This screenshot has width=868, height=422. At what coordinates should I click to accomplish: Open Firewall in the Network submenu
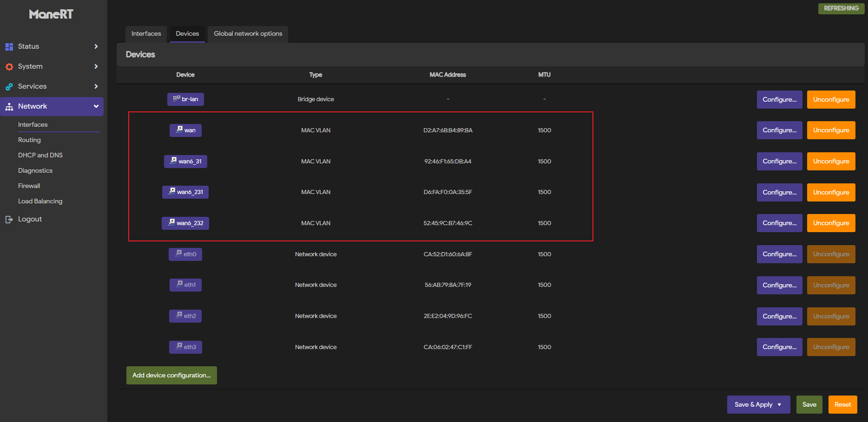click(x=29, y=186)
